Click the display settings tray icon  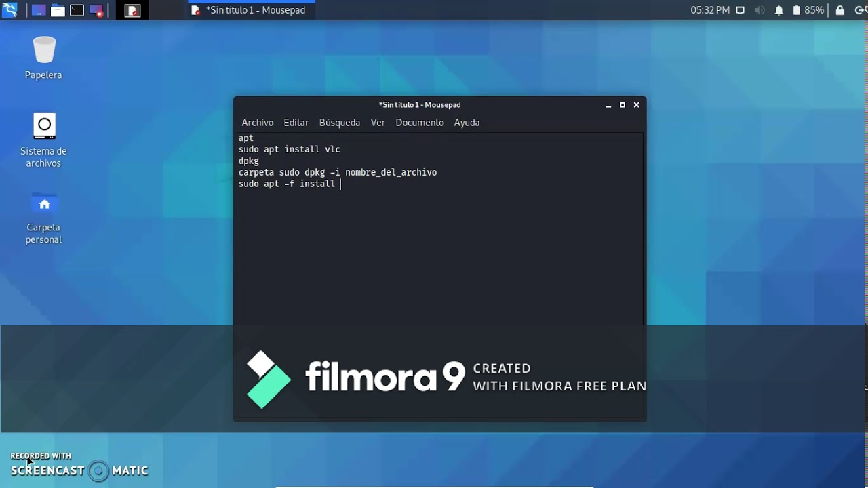click(x=741, y=10)
